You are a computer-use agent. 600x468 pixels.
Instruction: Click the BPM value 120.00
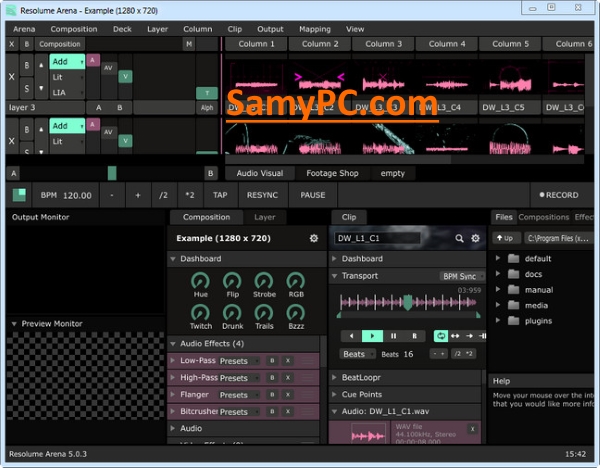point(77,196)
